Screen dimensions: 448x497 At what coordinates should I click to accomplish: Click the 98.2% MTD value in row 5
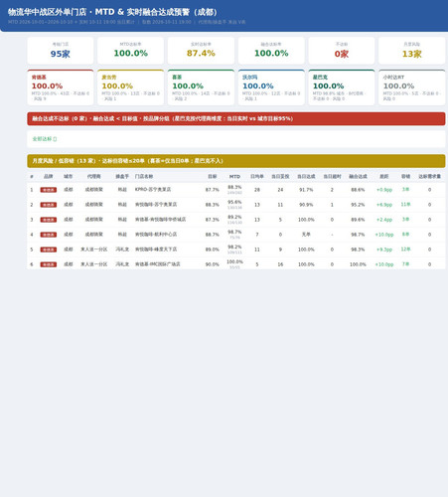coord(234,247)
